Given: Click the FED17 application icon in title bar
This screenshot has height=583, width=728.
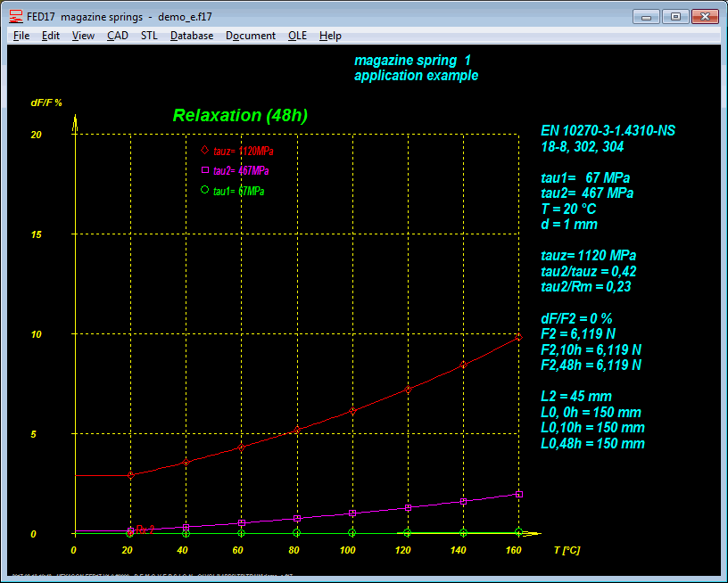Looking at the screenshot, I should (x=16, y=17).
